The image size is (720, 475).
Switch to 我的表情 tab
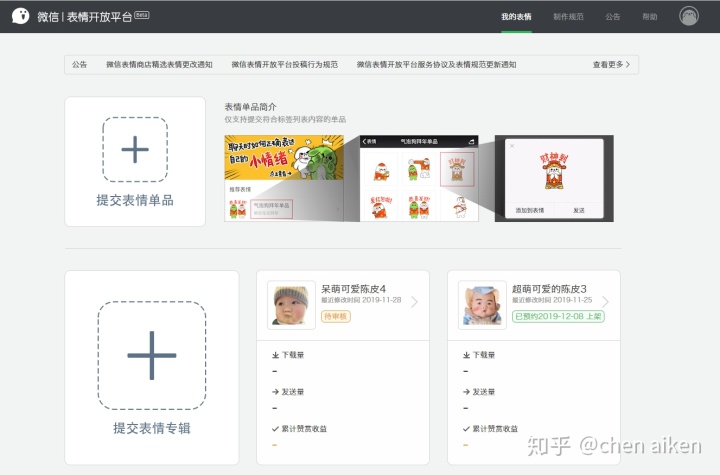point(516,17)
